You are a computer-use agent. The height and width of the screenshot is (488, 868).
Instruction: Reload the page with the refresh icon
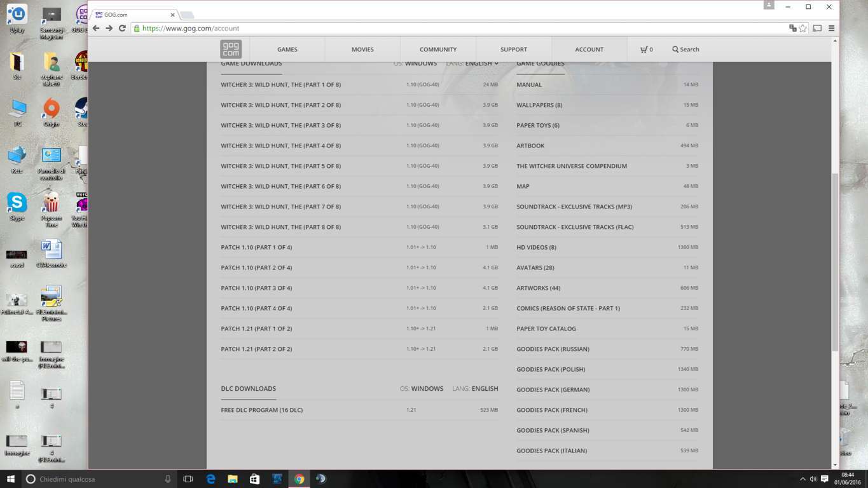point(122,28)
